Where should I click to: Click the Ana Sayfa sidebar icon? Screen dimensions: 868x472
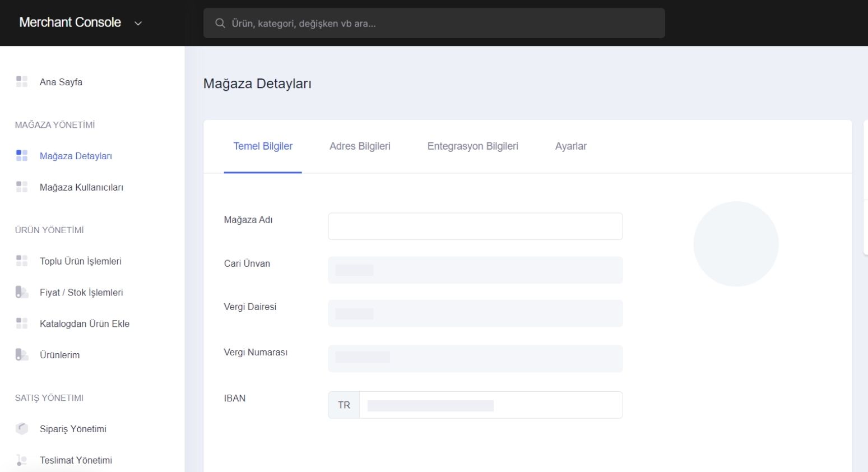22,82
